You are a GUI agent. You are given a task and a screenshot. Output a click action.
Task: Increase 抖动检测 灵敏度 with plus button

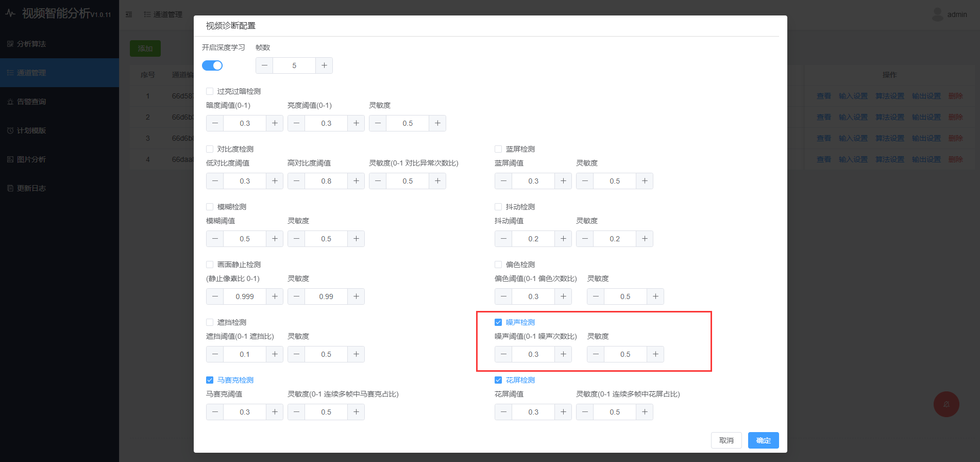click(645, 239)
